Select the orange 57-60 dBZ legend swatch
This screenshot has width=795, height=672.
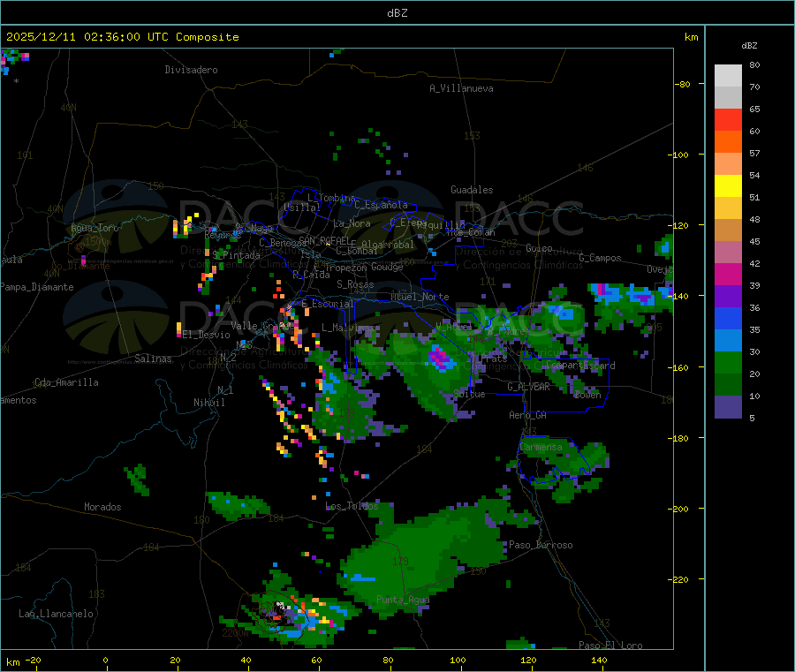pos(728,142)
